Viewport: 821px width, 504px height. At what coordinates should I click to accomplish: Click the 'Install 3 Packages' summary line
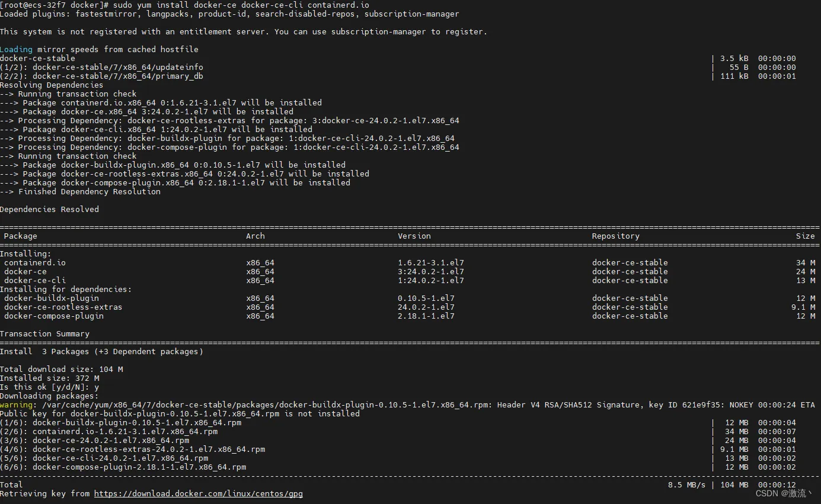(x=101, y=351)
